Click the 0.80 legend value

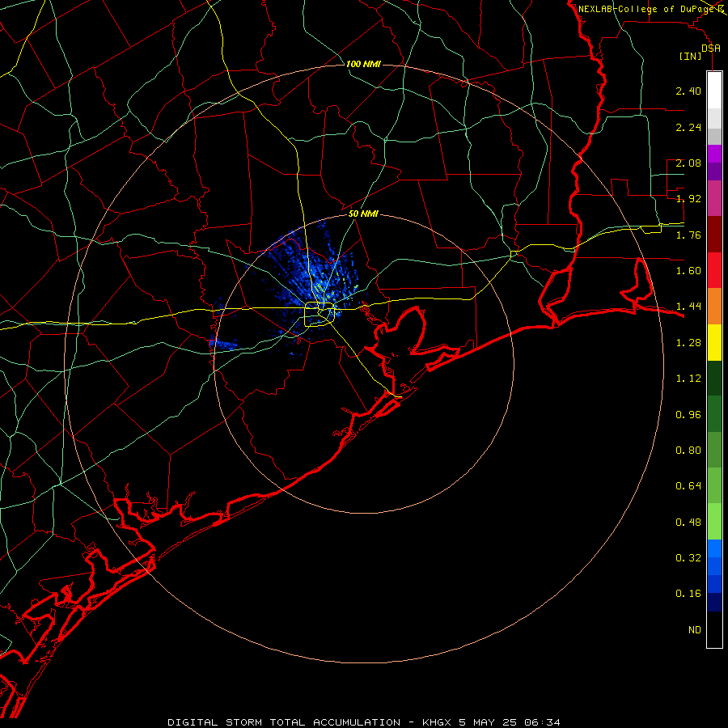click(688, 451)
